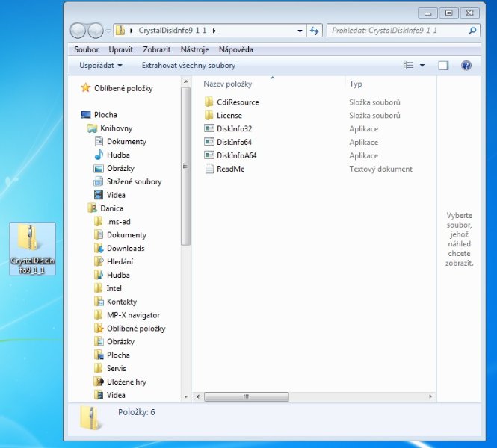Select Kontakty folder in tree
The height and width of the screenshot is (448, 497).
coord(116,302)
